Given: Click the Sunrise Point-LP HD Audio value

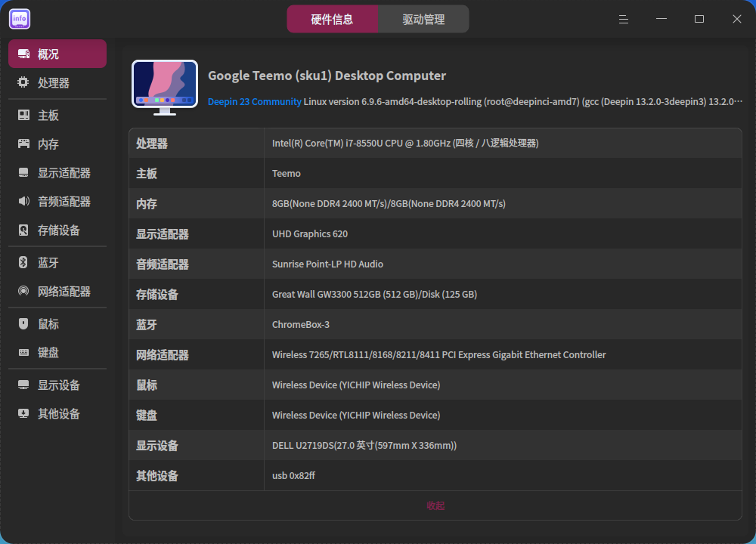Looking at the screenshot, I should tap(328, 264).
